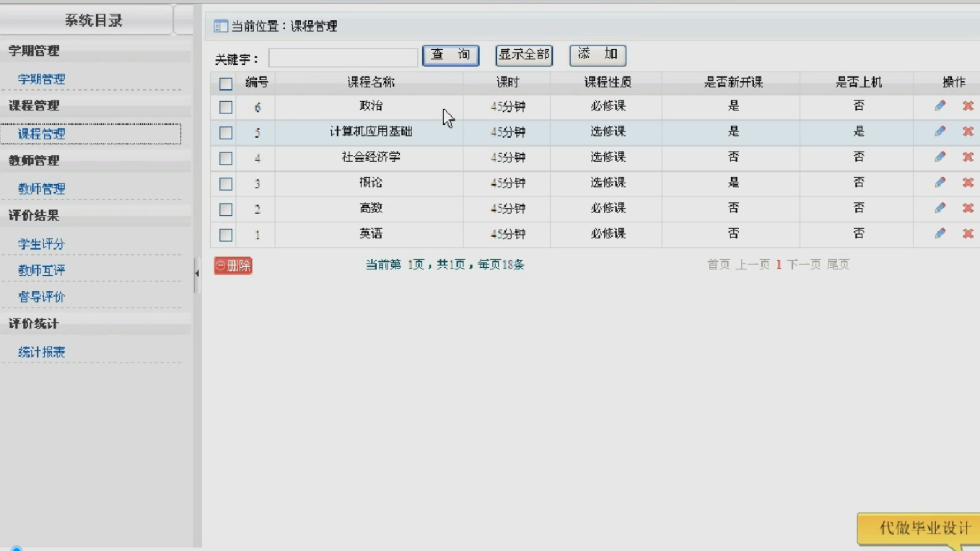Click the 政治 course name cell
The height and width of the screenshot is (551, 980).
[371, 106]
